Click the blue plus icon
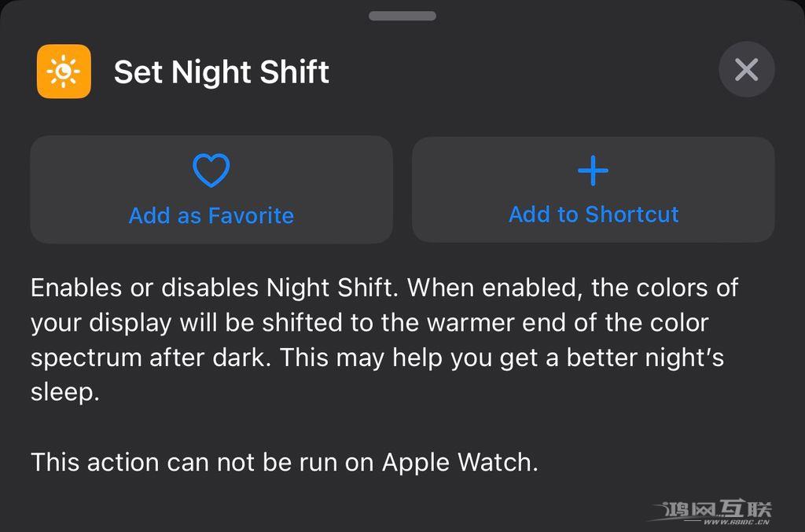 593,171
